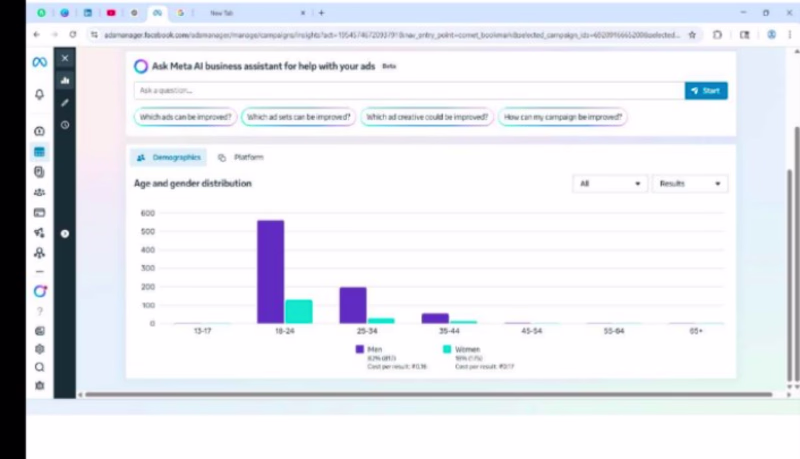Click the Ask a question input field
This screenshot has width=800, height=459.
pyautogui.click(x=409, y=91)
